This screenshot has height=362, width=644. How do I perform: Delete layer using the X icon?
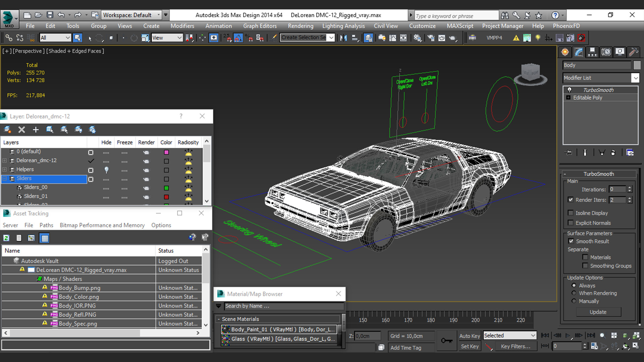[x=21, y=130]
